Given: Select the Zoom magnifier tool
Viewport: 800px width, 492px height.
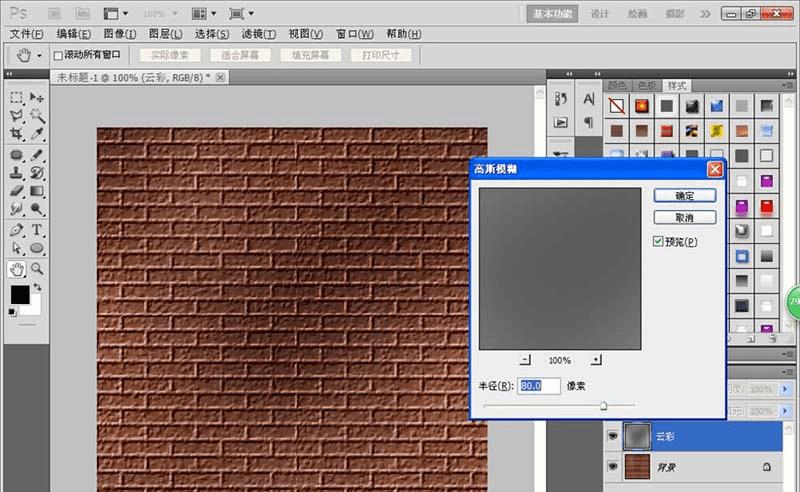Looking at the screenshot, I should click(37, 269).
